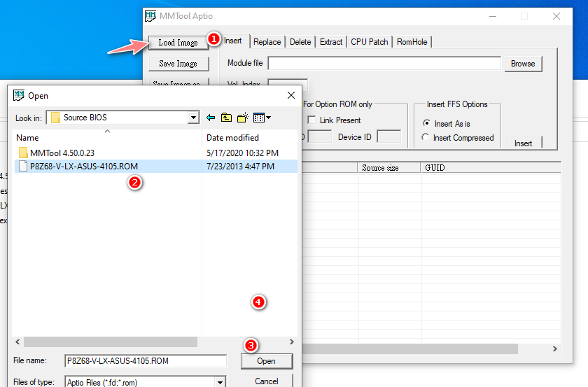Click the Insert button in FFS options

[523, 143]
